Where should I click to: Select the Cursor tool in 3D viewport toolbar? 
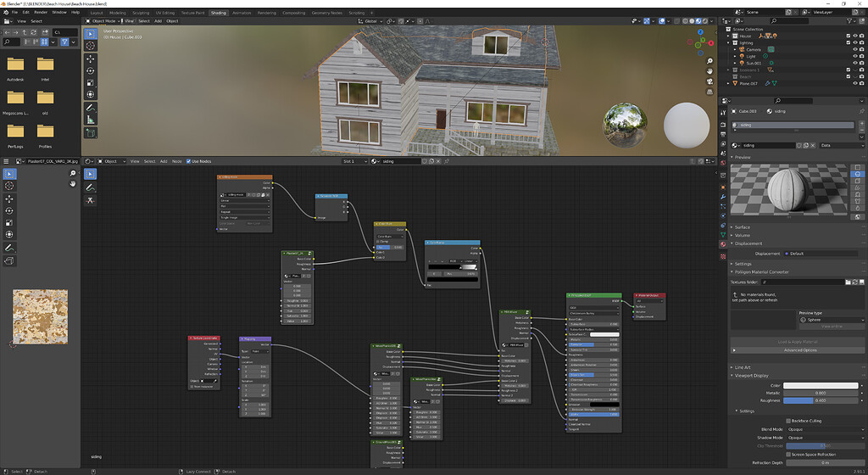90,46
